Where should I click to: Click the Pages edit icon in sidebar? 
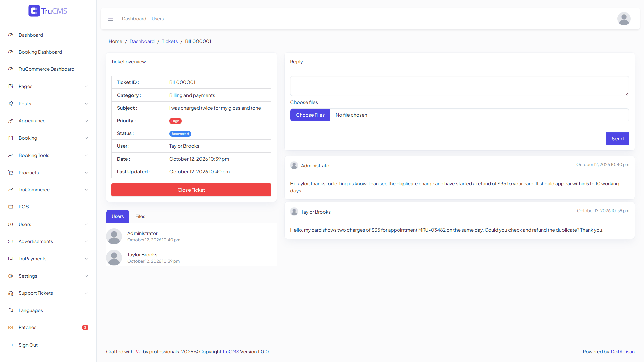[x=11, y=86]
